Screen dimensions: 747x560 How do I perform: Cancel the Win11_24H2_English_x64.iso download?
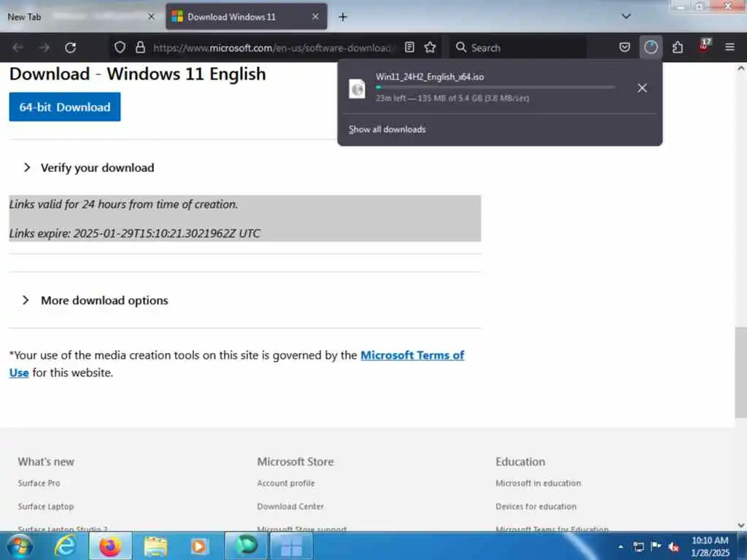click(642, 88)
